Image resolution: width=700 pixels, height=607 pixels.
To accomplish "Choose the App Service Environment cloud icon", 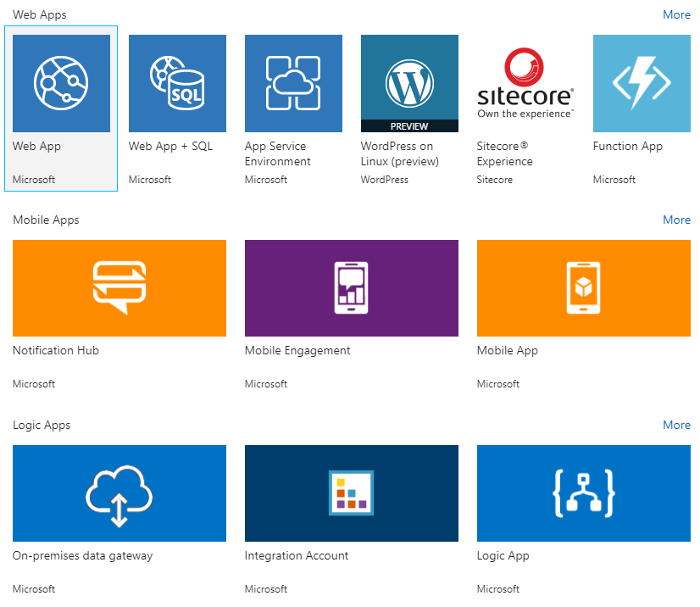I will [x=293, y=83].
